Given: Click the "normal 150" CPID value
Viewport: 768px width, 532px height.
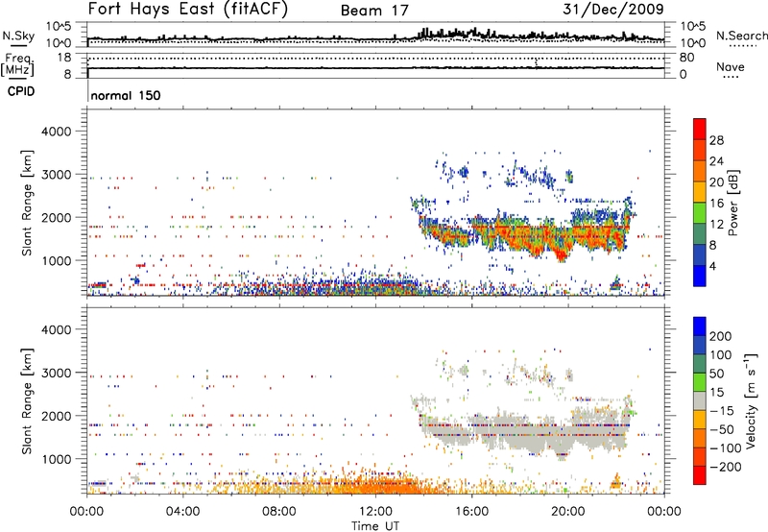Looking at the screenshot, I should 126,95.
